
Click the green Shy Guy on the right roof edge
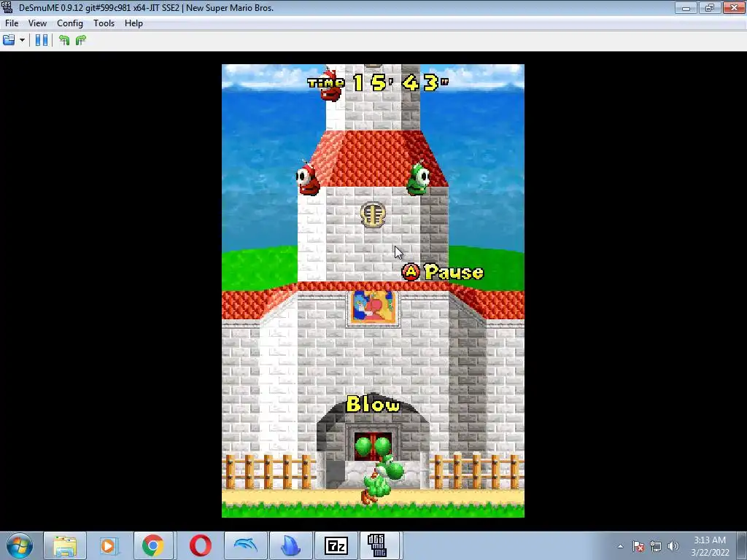[419, 178]
